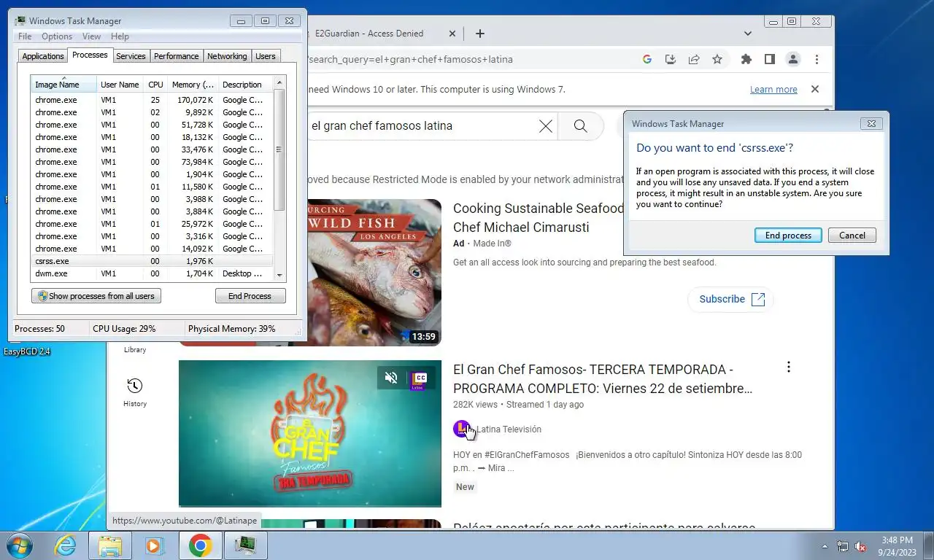Image resolution: width=934 pixels, height=560 pixels.
Task: Open the new tab plus button in Chrome
Action: pos(479,34)
